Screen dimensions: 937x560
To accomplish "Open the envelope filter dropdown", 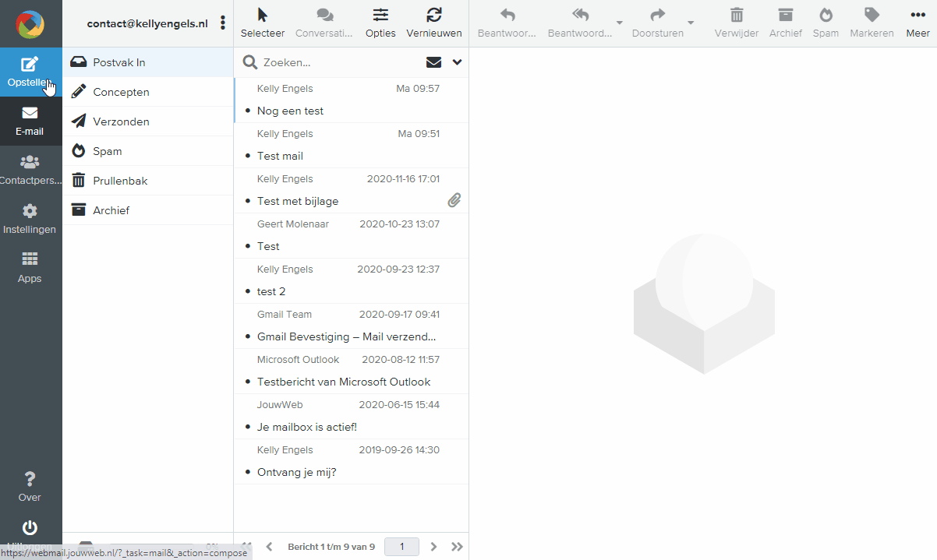I will click(x=433, y=62).
